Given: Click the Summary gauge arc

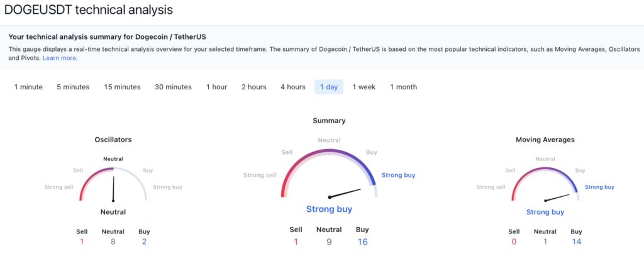Looking at the screenshot, I should click(329, 152).
